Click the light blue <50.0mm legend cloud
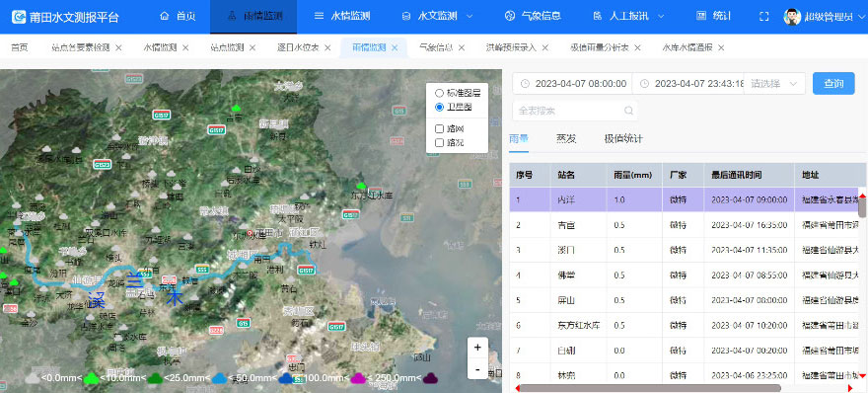 [x=220, y=378]
